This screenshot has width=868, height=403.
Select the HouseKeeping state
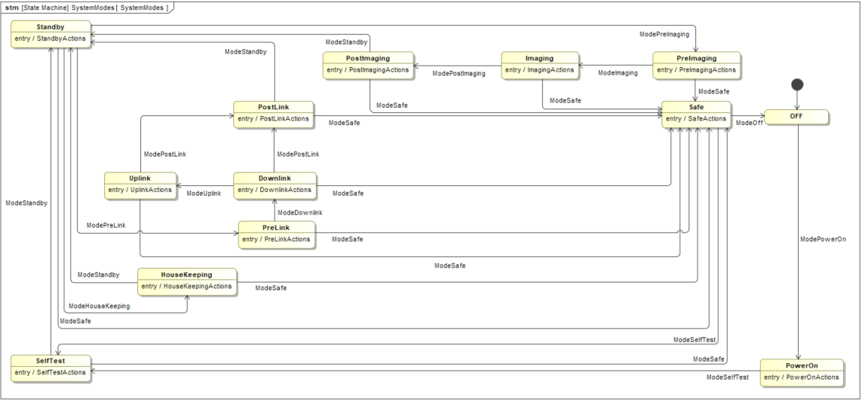pyautogui.click(x=186, y=282)
